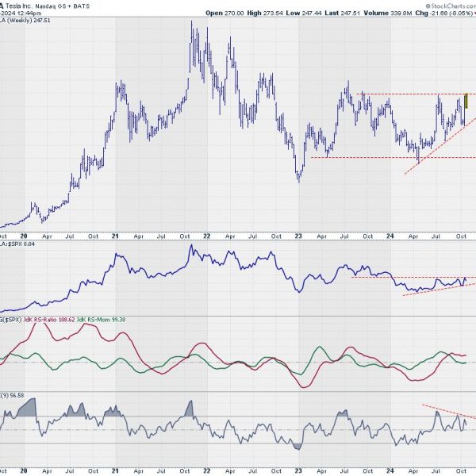The width and height of the screenshot is (476, 476).
Task: Click year label 21 on price panel axis
Action: (115, 236)
